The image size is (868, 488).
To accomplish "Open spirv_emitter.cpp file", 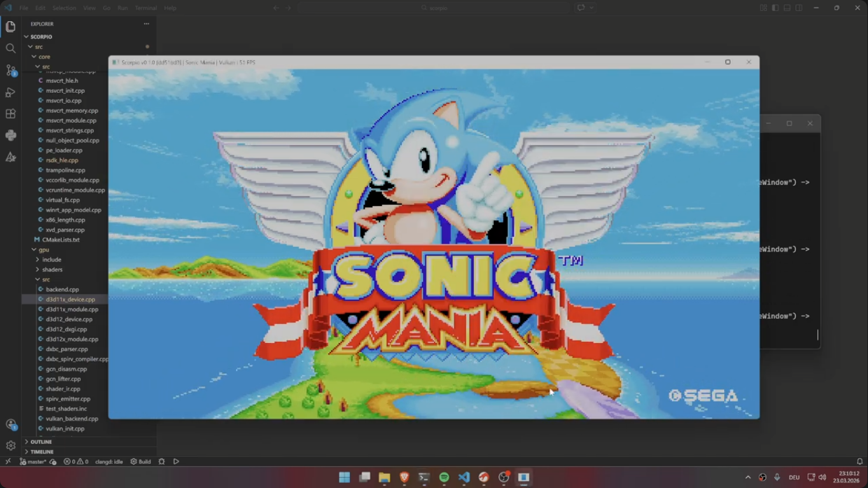I will [x=68, y=399].
